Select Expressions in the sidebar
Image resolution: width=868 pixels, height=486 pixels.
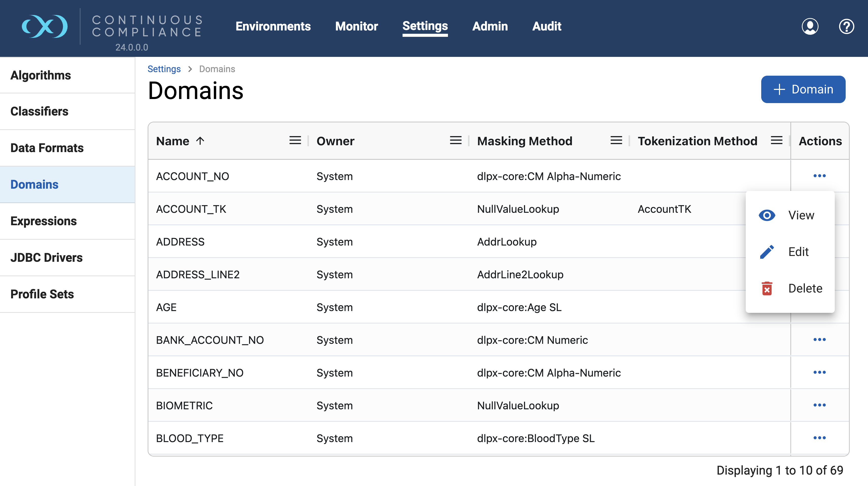click(x=44, y=221)
